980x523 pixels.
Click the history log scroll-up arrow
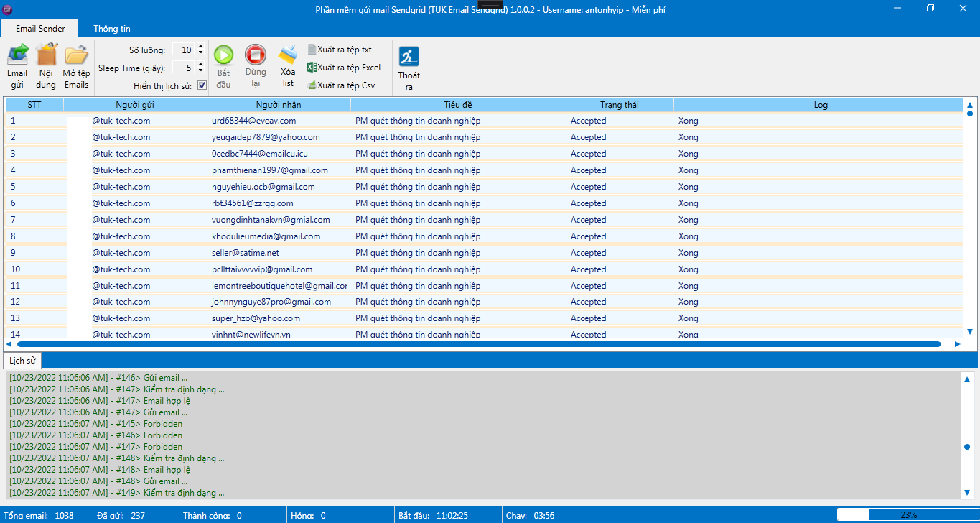[967, 379]
